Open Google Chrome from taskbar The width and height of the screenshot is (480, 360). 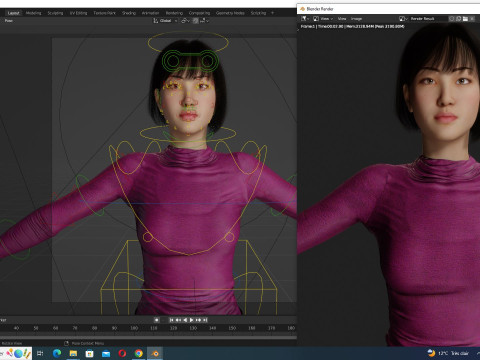tap(139, 353)
